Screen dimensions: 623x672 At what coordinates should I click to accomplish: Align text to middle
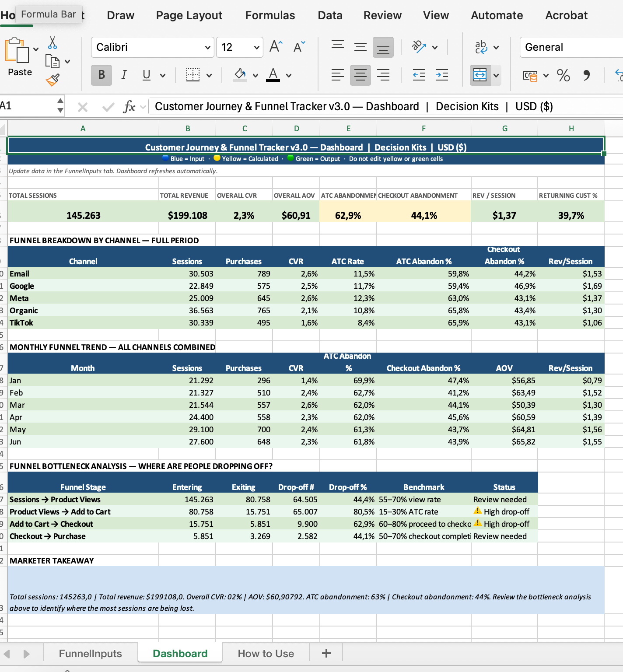pyautogui.click(x=360, y=46)
